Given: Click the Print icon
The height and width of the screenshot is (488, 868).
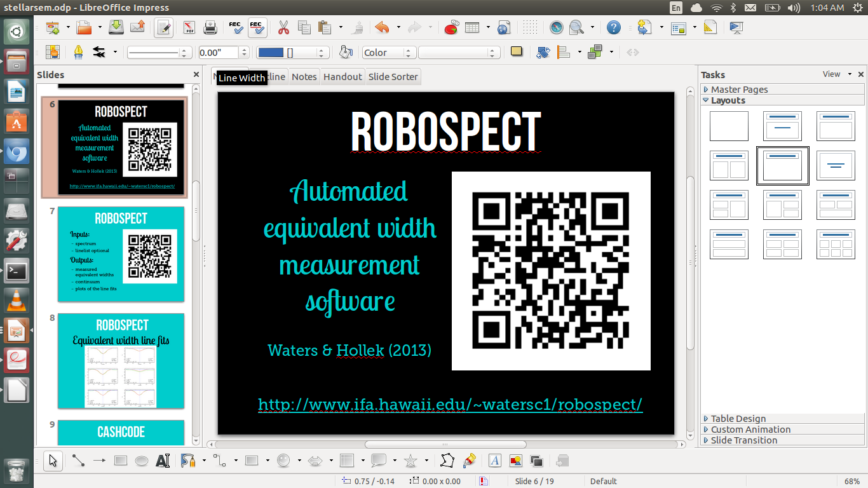Looking at the screenshot, I should click(210, 27).
